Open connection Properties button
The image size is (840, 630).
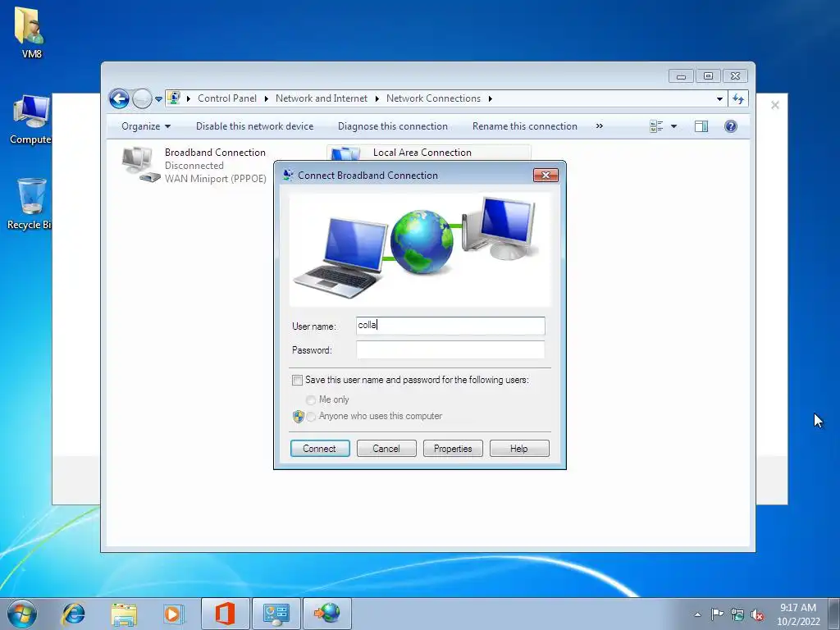(x=453, y=449)
